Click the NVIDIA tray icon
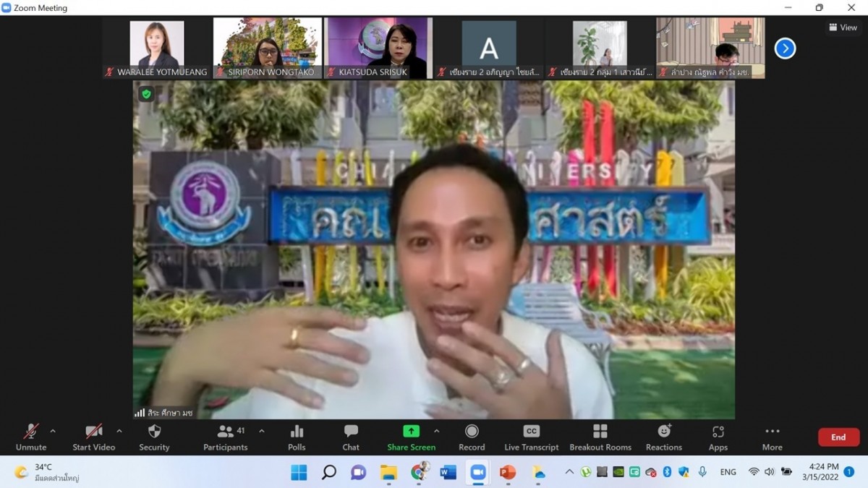The width and height of the screenshot is (868, 488). [x=618, y=472]
